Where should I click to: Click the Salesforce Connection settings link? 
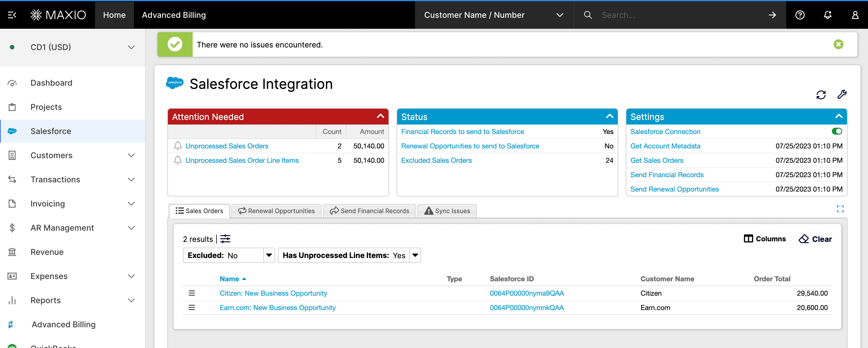click(x=665, y=132)
